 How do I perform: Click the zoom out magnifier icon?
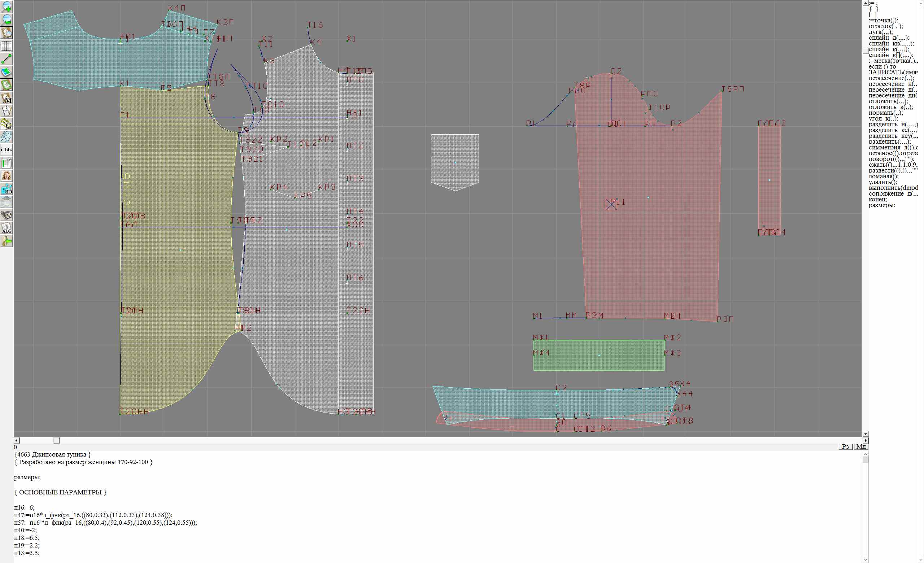pos(7,19)
